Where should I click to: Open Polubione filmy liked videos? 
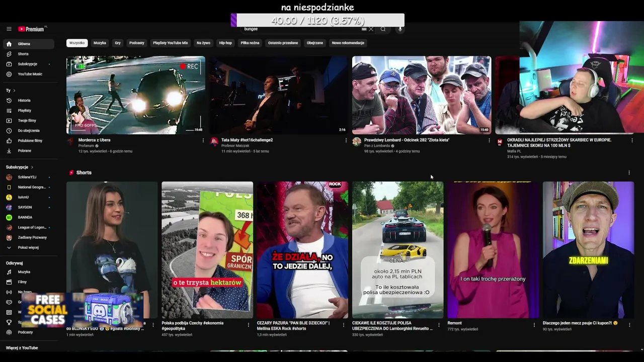click(28, 141)
